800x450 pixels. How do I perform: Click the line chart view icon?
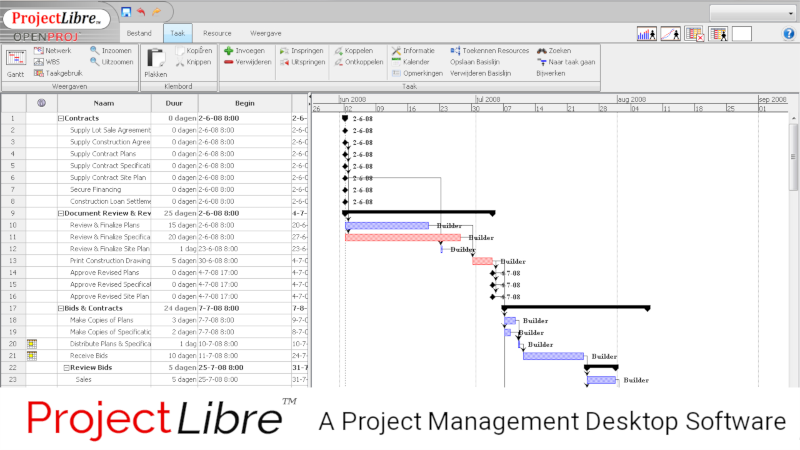click(x=670, y=34)
